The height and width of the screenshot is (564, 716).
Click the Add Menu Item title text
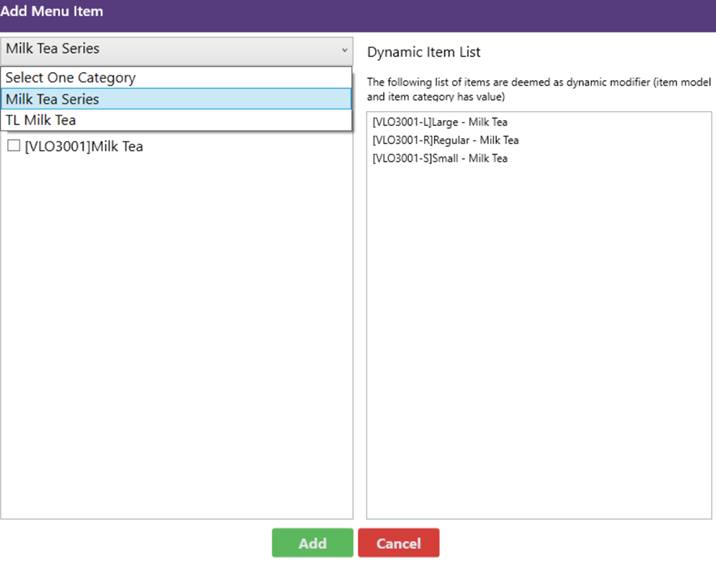pos(52,11)
